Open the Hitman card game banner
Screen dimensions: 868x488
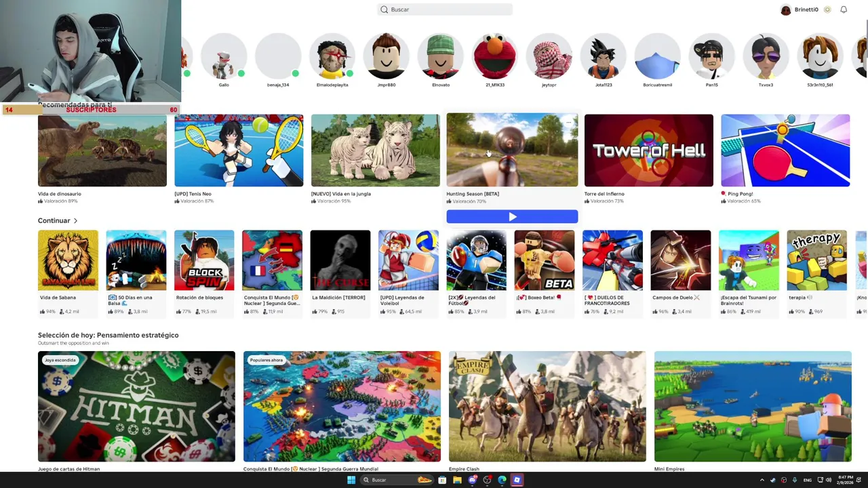[x=136, y=407]
